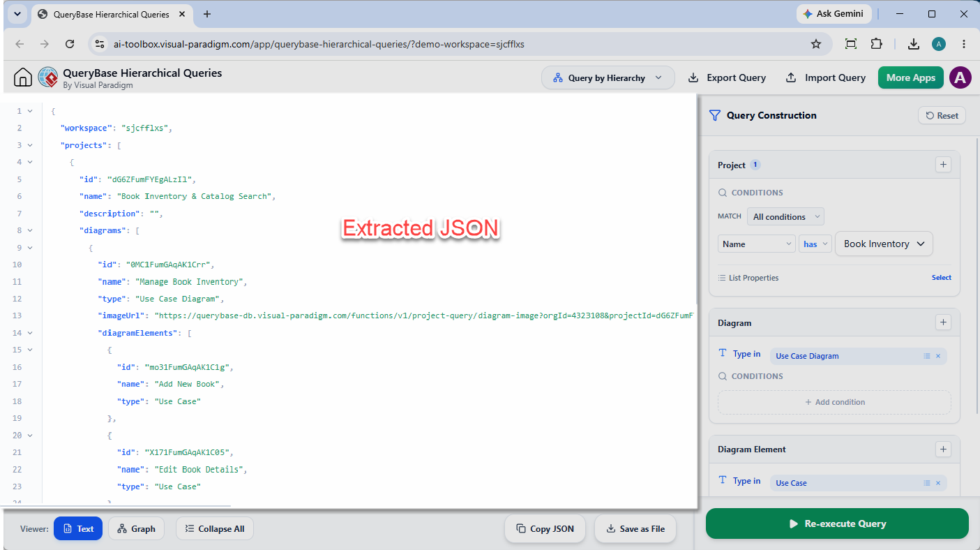This screenshot has width=980, height=550.
Task: Open the Name property dropdown
Action: click(x=756, y=244)
